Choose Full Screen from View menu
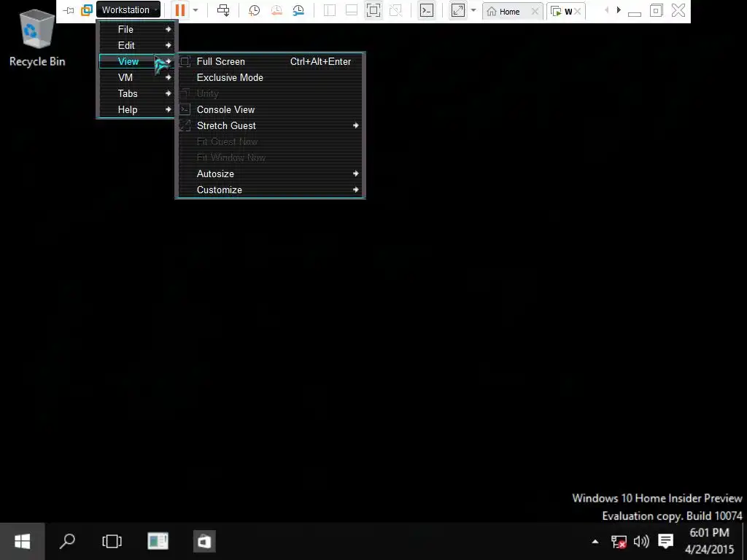Image resolution: width=747 pixels, height=560 pixels. tap(270, 61)
